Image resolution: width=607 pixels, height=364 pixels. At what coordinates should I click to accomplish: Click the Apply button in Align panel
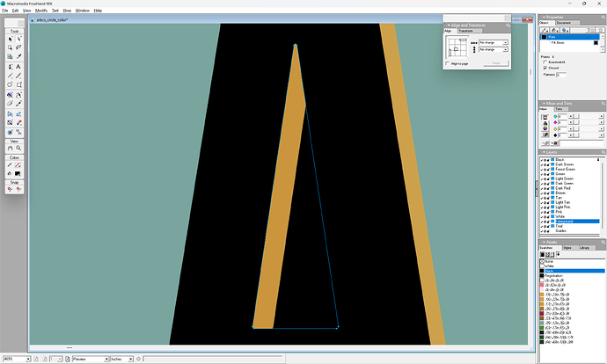496,63
